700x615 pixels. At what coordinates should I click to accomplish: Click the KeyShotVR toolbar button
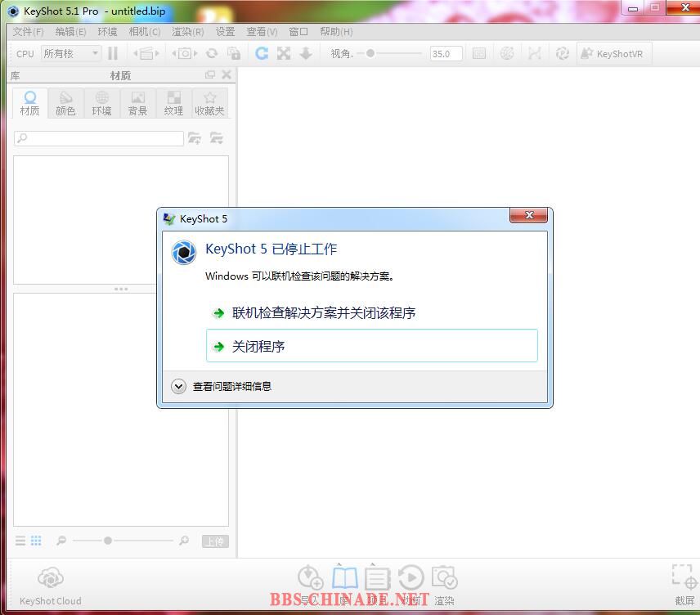click(613, 54)
